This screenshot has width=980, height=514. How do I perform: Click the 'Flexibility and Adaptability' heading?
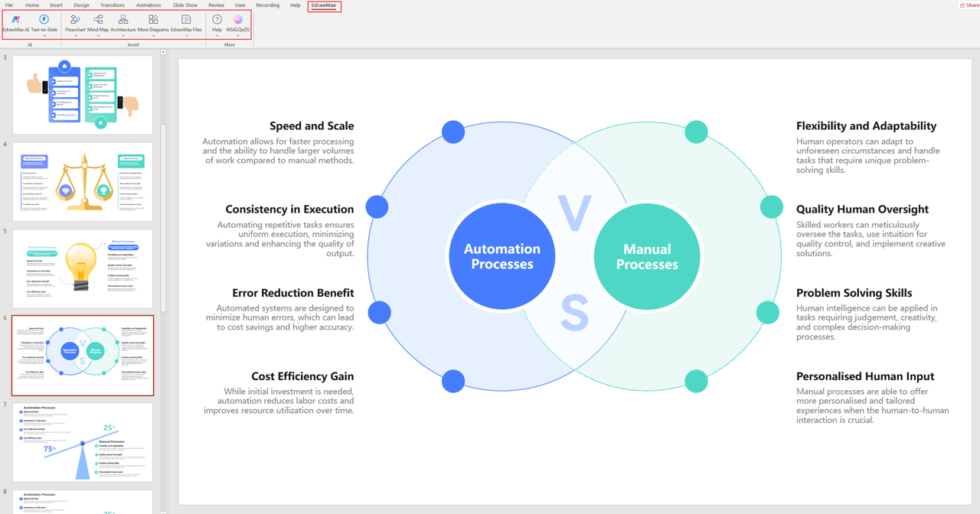click(x=866, y=126)
